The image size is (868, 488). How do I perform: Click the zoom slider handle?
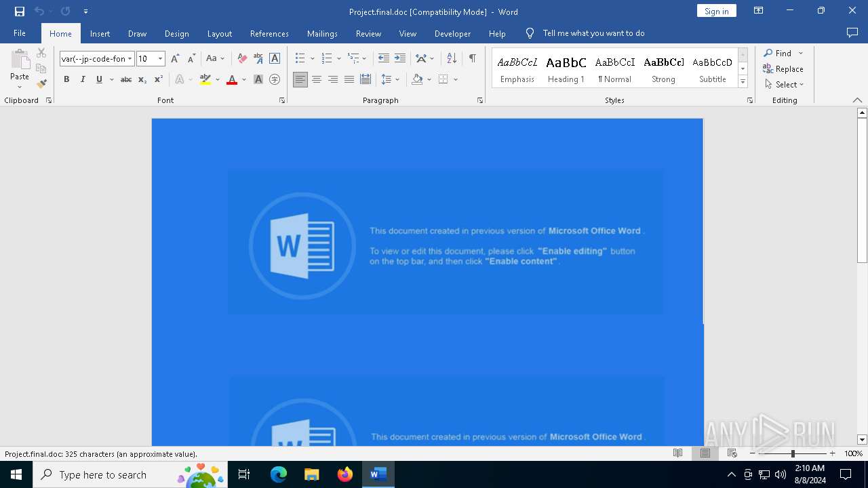click(792, 453)
